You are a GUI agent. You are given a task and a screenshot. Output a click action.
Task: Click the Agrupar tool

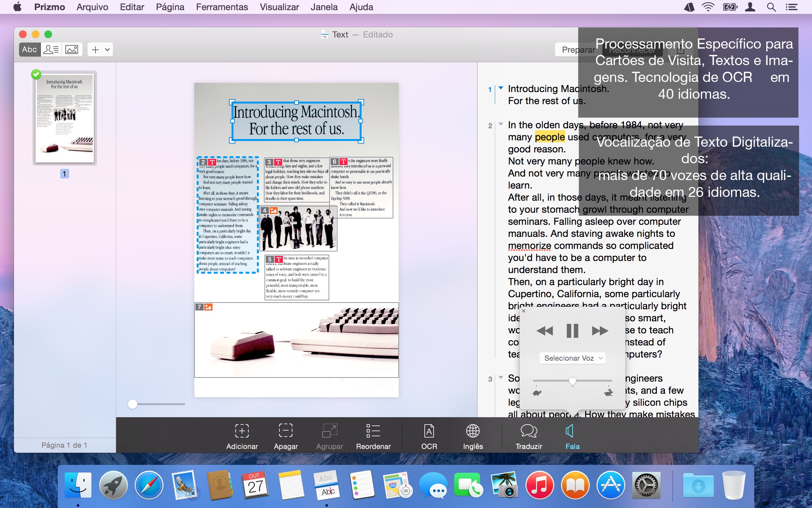[x=330, y=436]
